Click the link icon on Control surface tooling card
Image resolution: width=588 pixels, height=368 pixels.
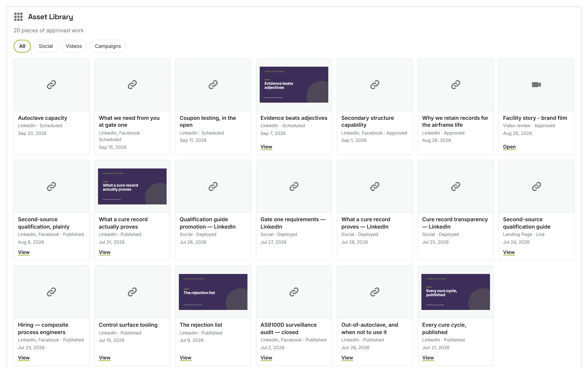[132, 292]
